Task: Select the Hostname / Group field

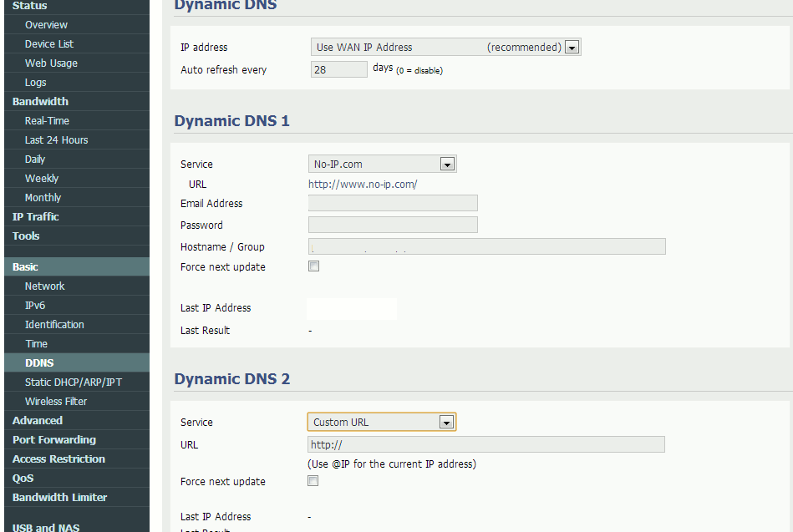Action: pyautogui.click(x=486, y=247)
